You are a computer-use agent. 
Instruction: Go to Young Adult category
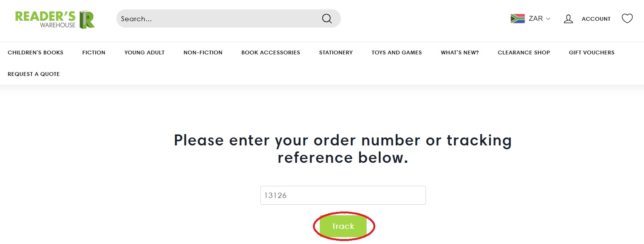click(x=144, y=53)
